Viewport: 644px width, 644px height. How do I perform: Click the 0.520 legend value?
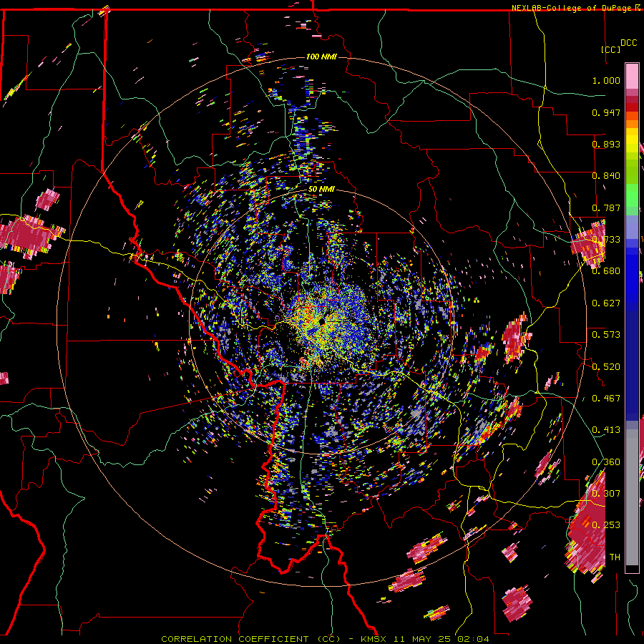[x=606, y=366]
